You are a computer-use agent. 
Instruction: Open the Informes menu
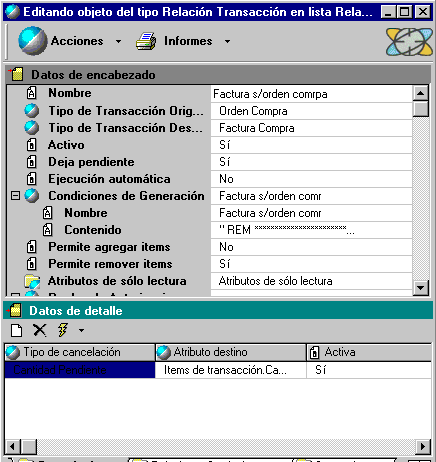188,41
